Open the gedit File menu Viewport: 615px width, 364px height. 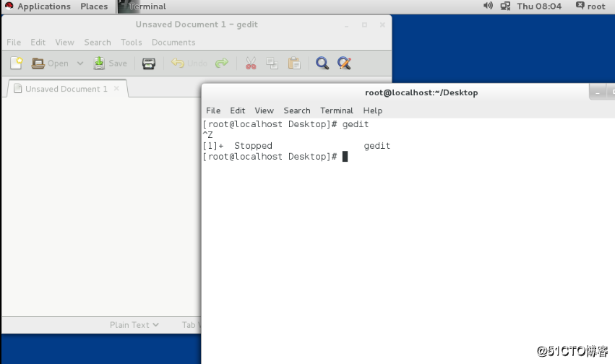pos(14,43)
